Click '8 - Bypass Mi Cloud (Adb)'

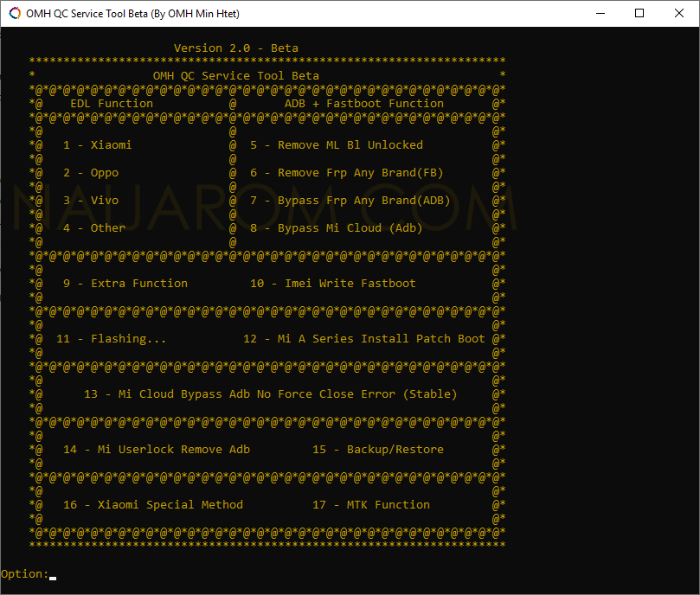tap(337, 228)
